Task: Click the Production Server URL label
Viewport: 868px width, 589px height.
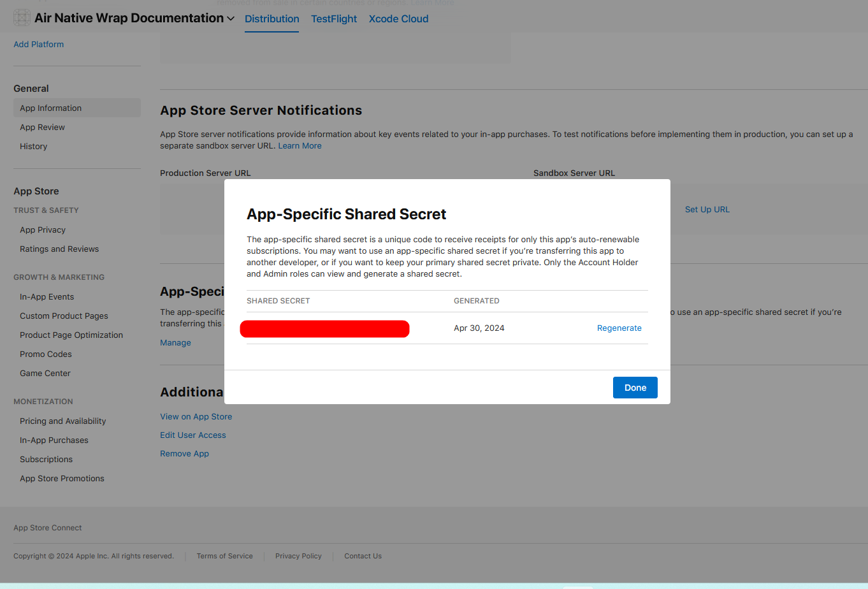Action: tap(205, 173)
